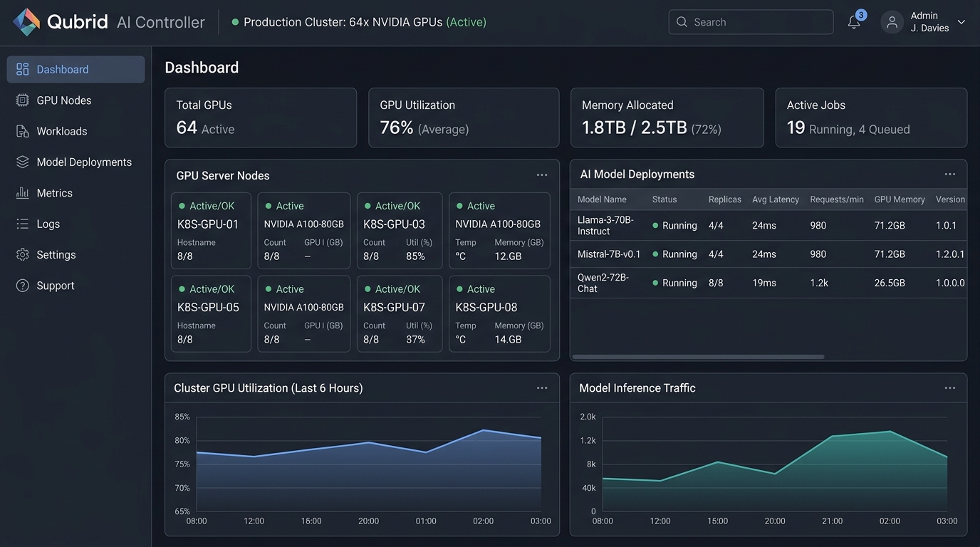Click the Mistral-7B-v0.1 model name
Screen dimensions: 980x547
[609, 254]
